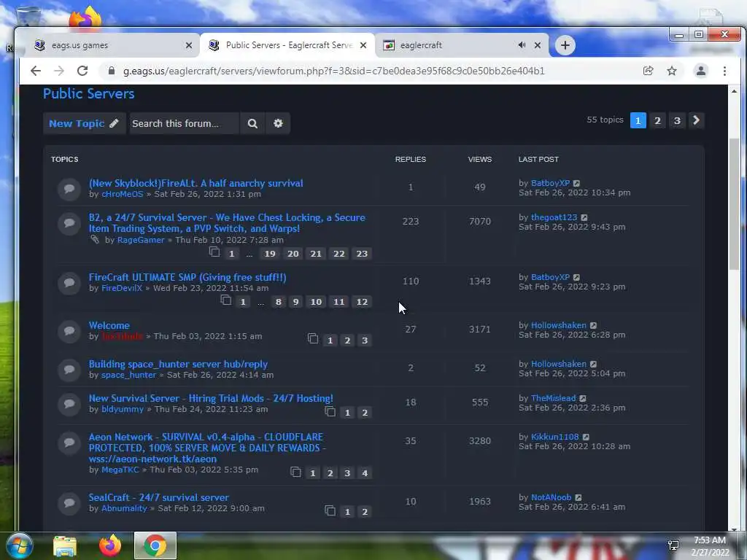Open the Welcome topic

[109, 325]
